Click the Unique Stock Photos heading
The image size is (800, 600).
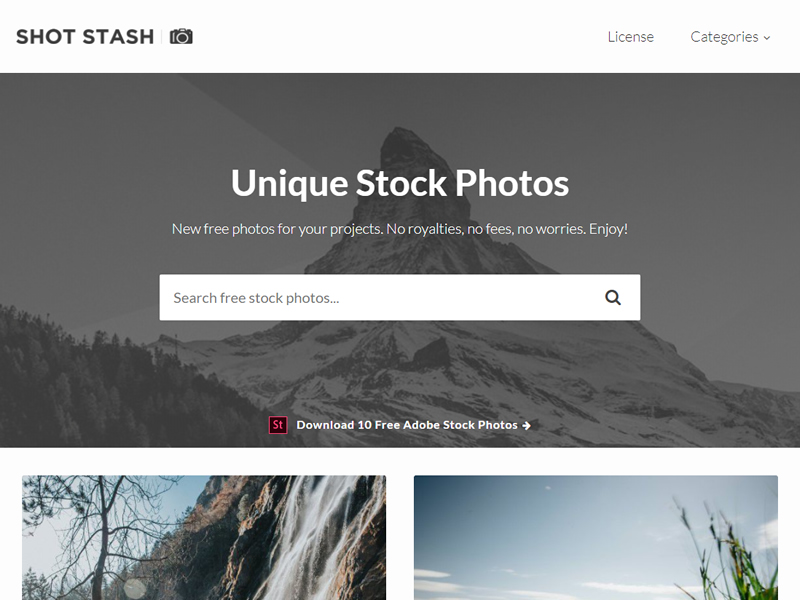click(x=400, y=183)
